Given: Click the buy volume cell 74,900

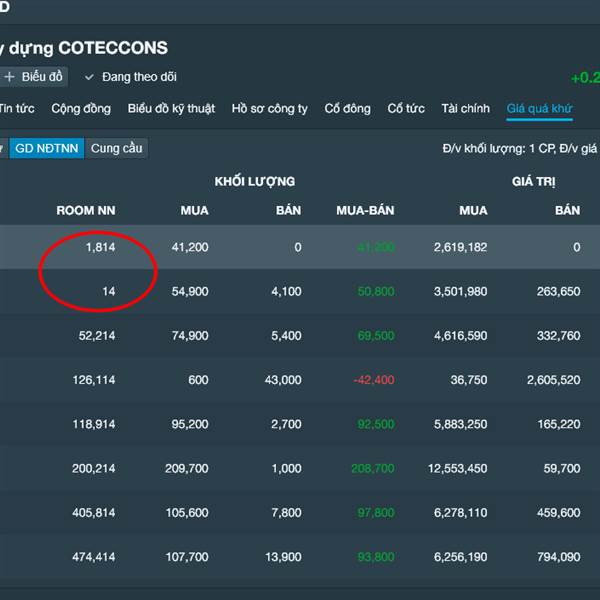Looking at the screenshot, I should pos(190,336).
